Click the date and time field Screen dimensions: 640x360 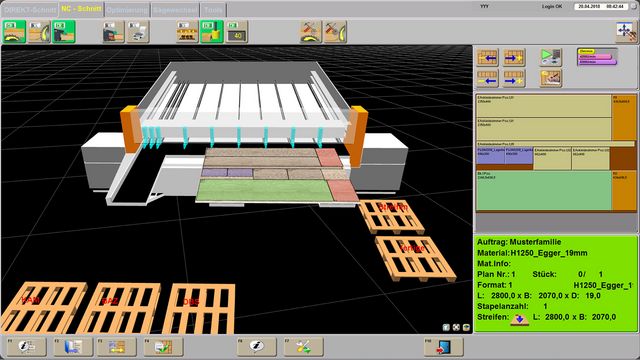tap(600, 7)
